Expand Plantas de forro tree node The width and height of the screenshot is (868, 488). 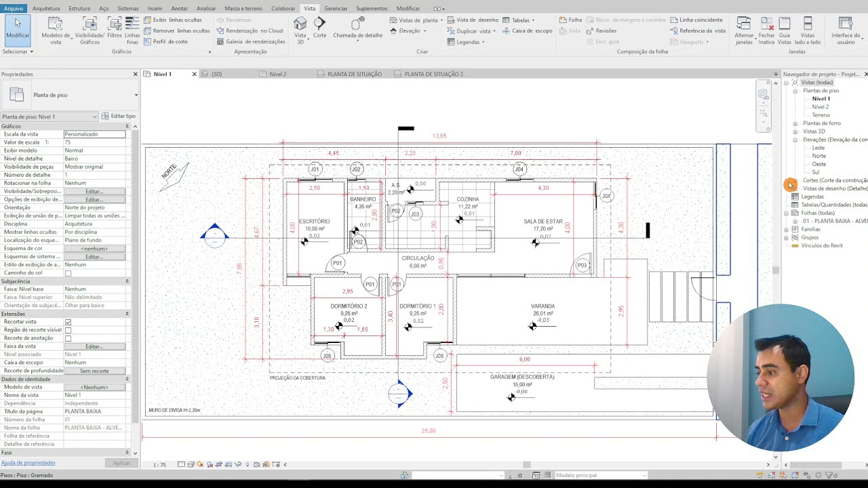(795, 123)
